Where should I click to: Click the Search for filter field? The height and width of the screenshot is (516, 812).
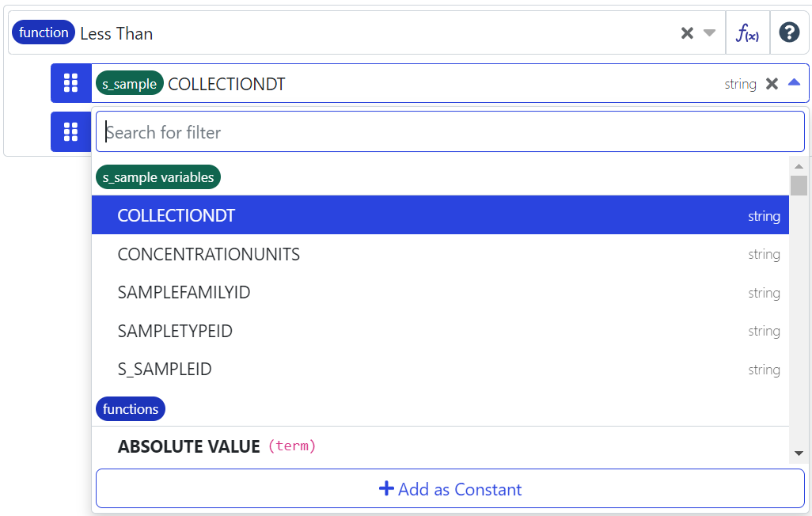point(450,132)
